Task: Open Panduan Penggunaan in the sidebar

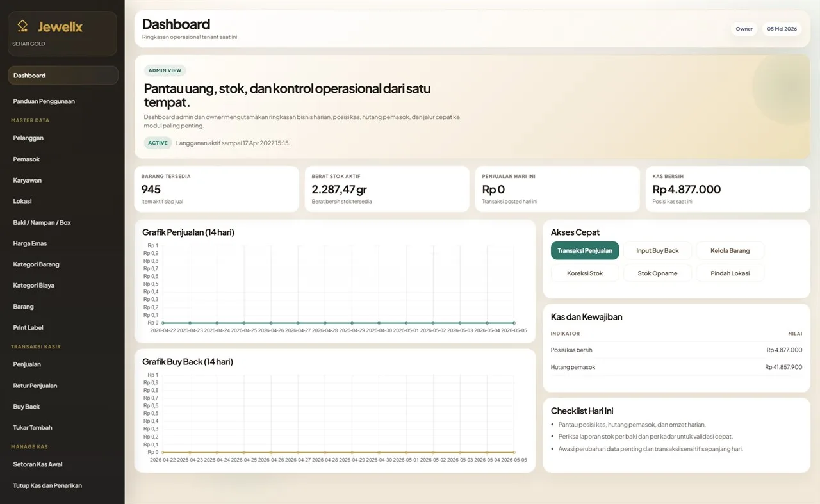Action: coord(63,101)
